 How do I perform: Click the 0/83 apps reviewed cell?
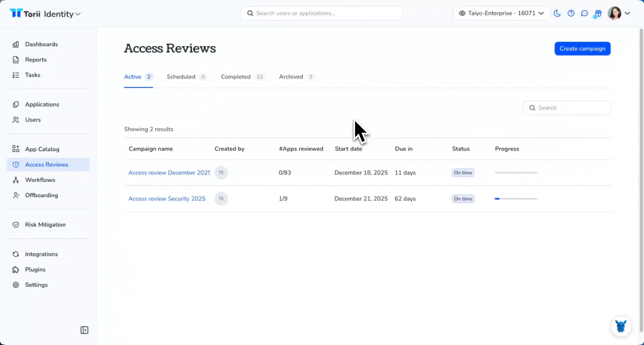[x=285, y=172]
